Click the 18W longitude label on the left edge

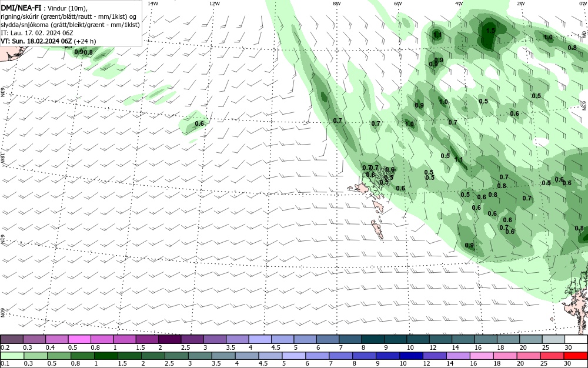point(2,158)
